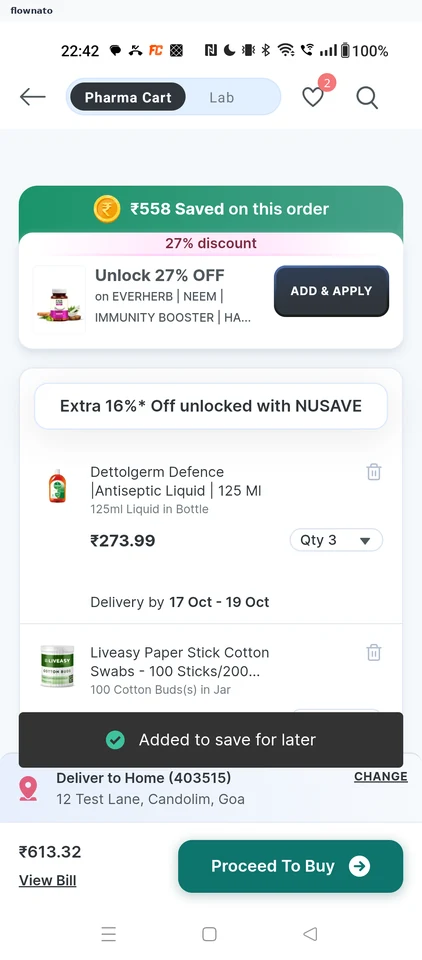Tap the Android home square button
422x960 pixels.
coord(209,934)
